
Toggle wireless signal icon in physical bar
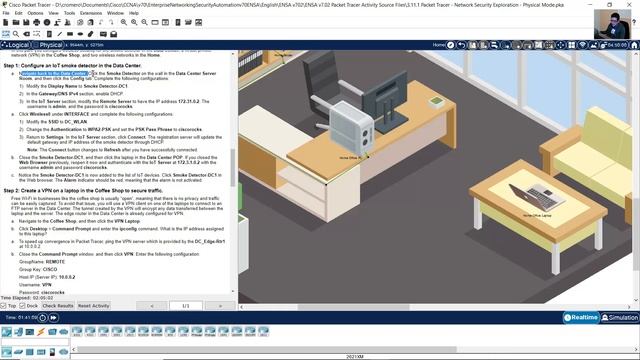coord(582,45)
